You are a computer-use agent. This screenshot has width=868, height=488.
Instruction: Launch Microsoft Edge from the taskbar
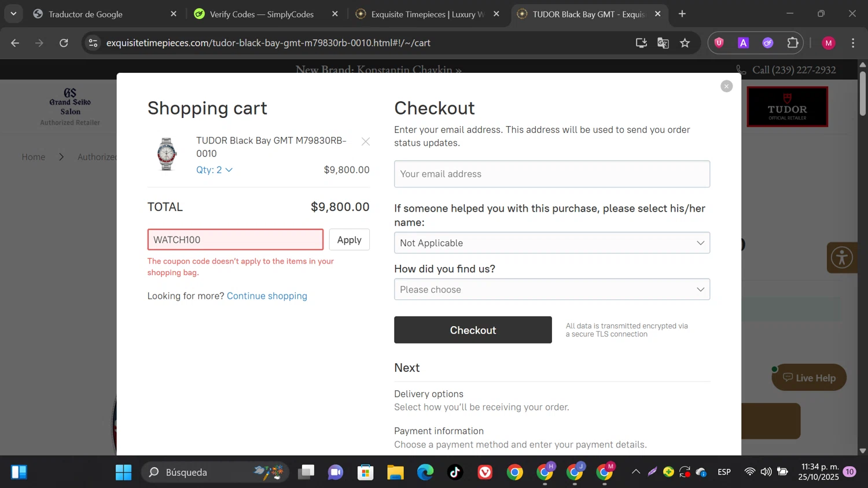pyautogui.click(x=425, y=472)
